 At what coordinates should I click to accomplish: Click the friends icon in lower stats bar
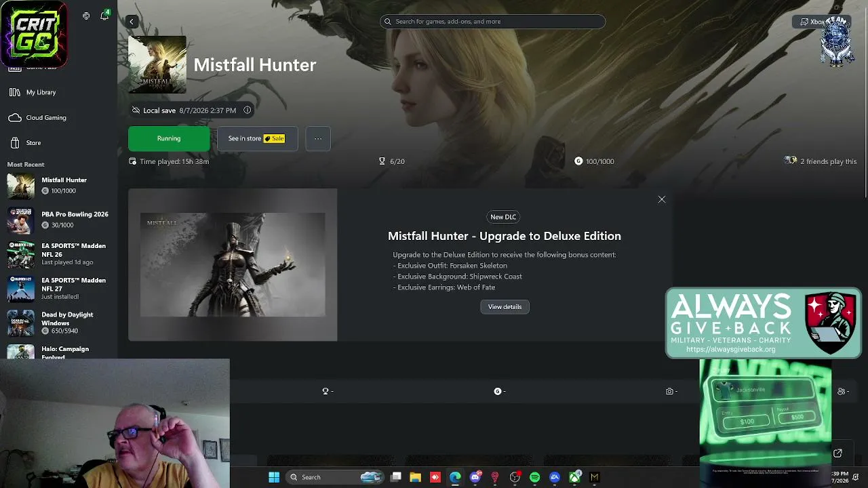pos(842,391)
